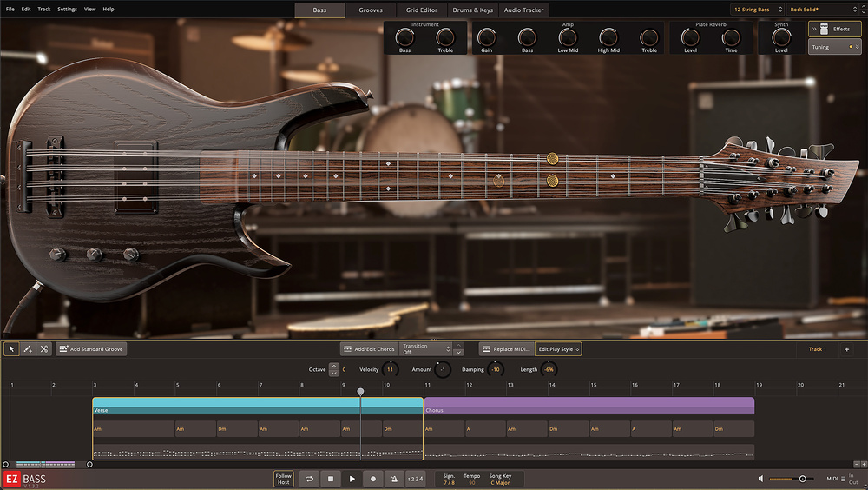Click the speaker volume icon
The height and width of the screenshot is (490, 868).
click(x=761, y=479)
